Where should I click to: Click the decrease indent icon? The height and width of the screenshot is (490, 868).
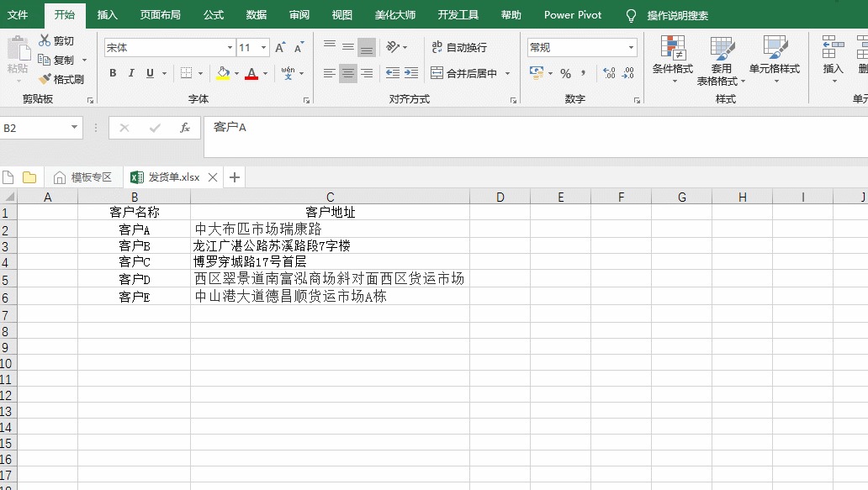click(x=393, y=73)
